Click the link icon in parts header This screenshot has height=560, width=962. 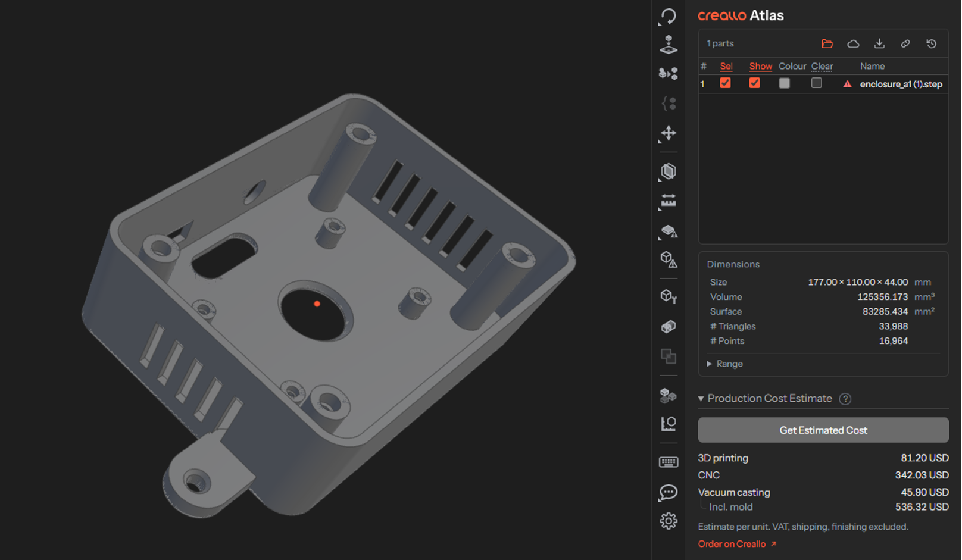click(x=905, y=43)
